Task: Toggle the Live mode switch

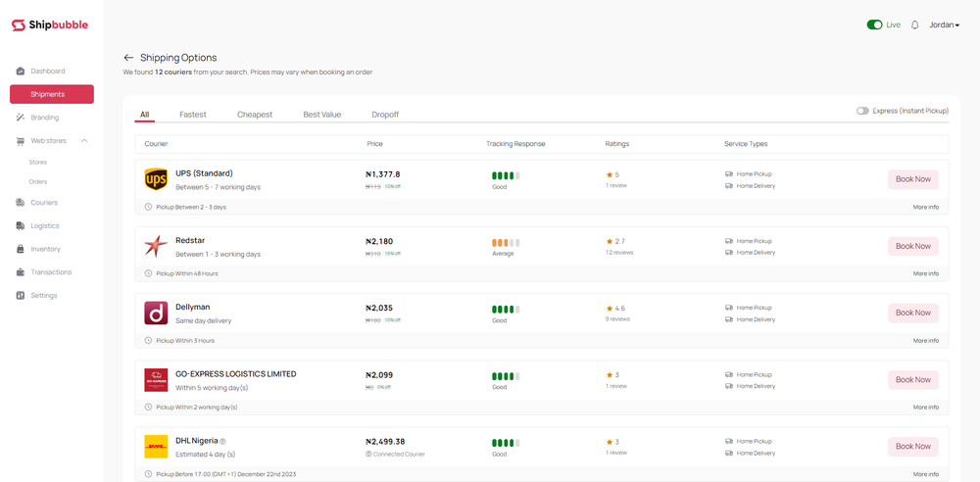Action: tap(874, 25)
